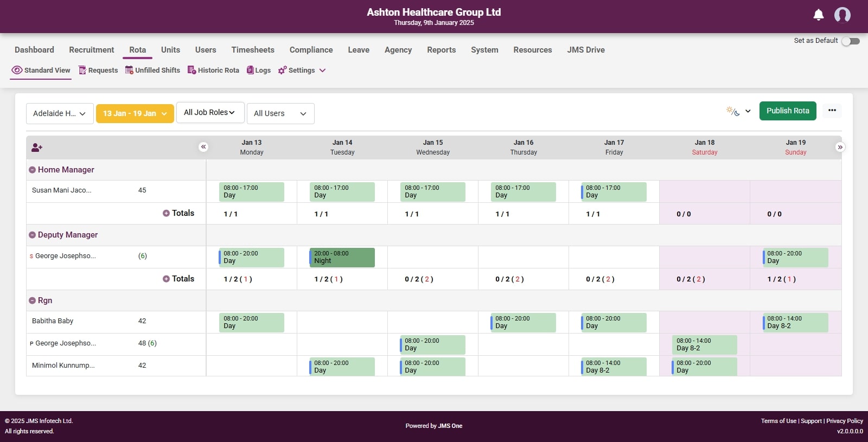Open the three-dots more options menu

(x=832, y=111)
